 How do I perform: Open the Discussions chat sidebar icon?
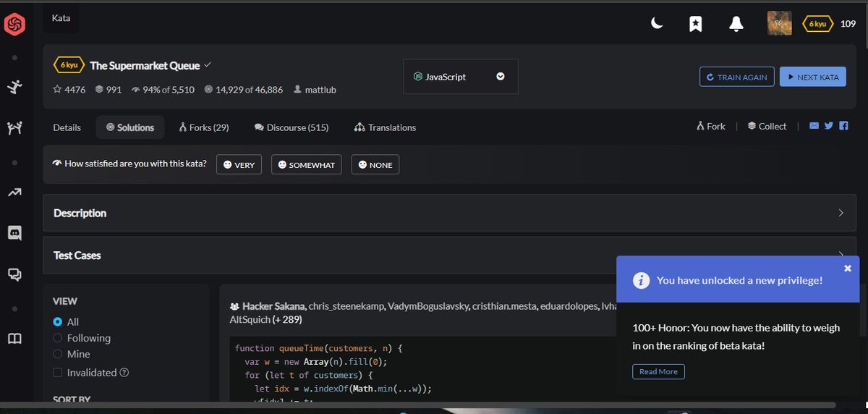coord(14,274)
